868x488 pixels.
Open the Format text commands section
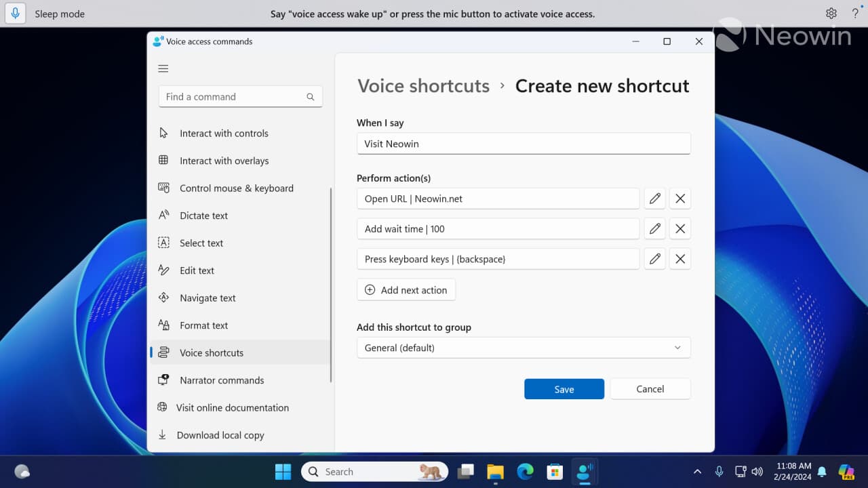204,325
